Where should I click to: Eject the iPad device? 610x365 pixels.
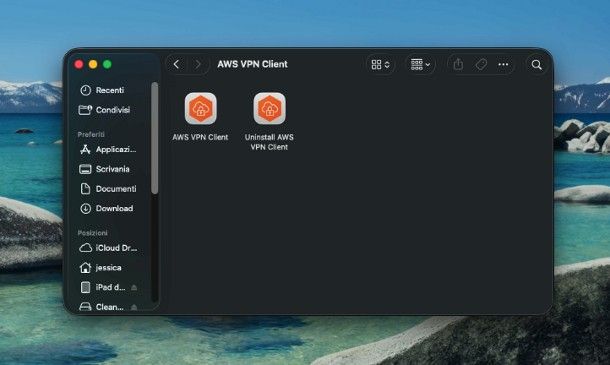click(134, 288)
